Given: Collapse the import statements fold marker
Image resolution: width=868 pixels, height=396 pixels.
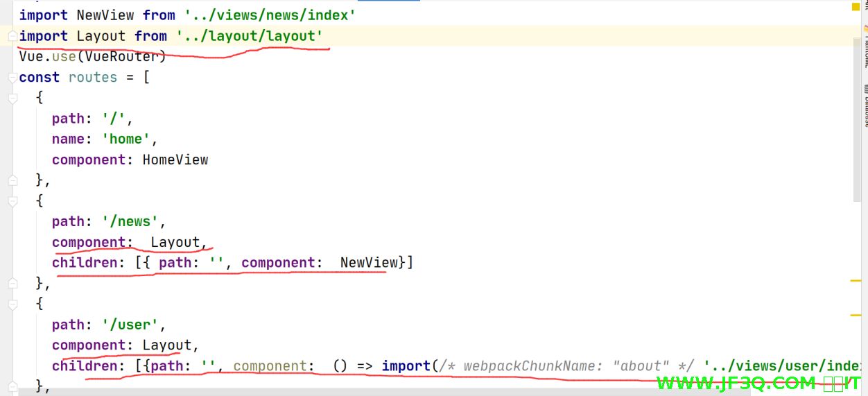Looking at the screenshot, I should tap(12, 36).
